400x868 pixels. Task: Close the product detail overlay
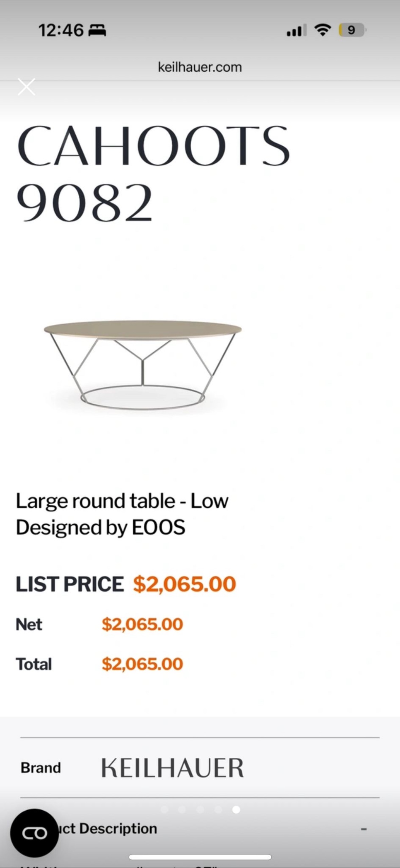[x=26, y=87]
